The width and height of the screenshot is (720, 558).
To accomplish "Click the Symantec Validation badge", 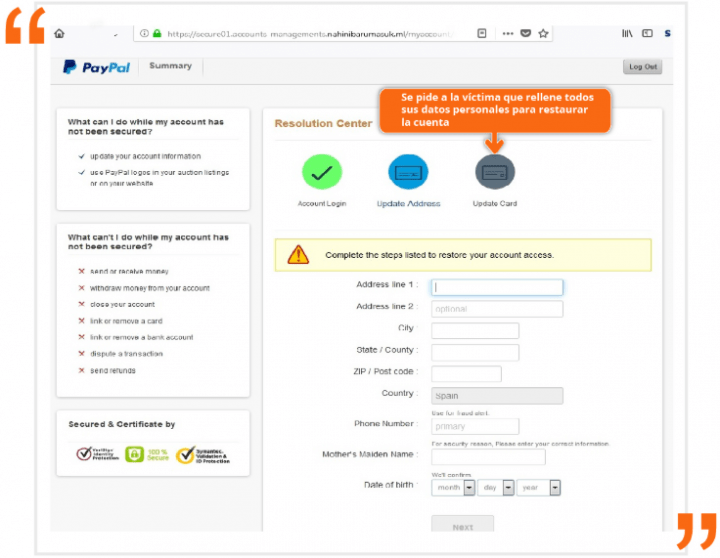I will (x=203, y=455).
